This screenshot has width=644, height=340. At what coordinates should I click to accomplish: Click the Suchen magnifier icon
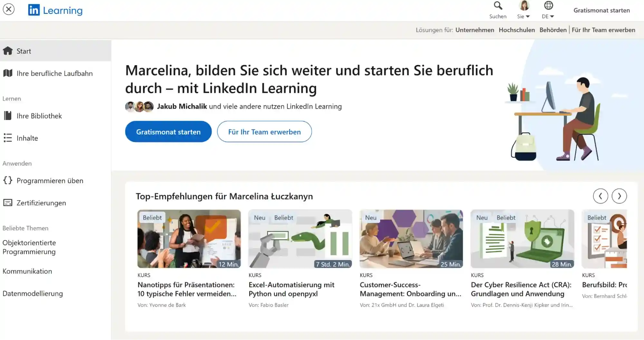tap(498, 6)
